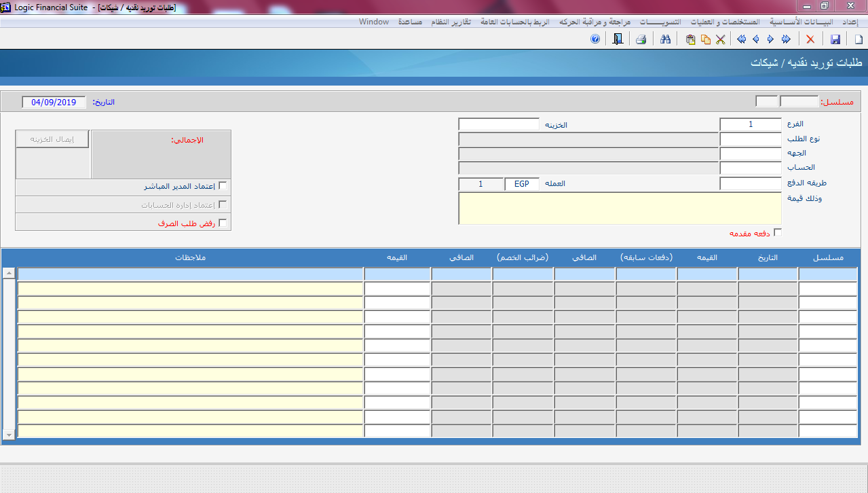Screen dimensions: 868x493
Task: Open search with the binoculars icon
Action: 666,39
